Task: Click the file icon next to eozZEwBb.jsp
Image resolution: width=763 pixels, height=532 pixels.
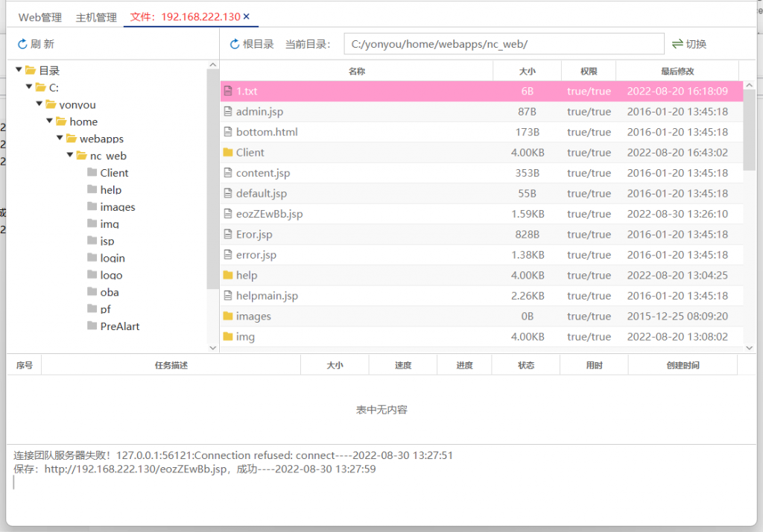Action: [229, 213]
